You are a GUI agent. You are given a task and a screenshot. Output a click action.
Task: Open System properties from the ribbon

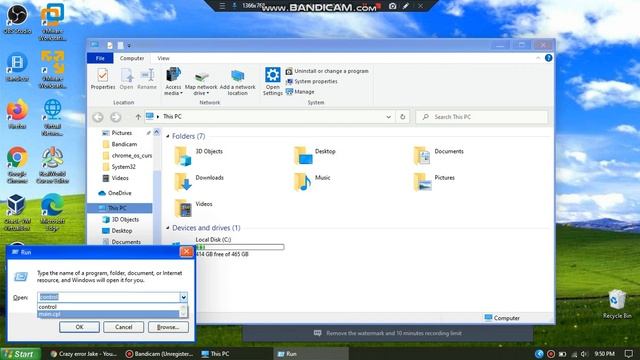pyautogui.click(x=311, y=81)
